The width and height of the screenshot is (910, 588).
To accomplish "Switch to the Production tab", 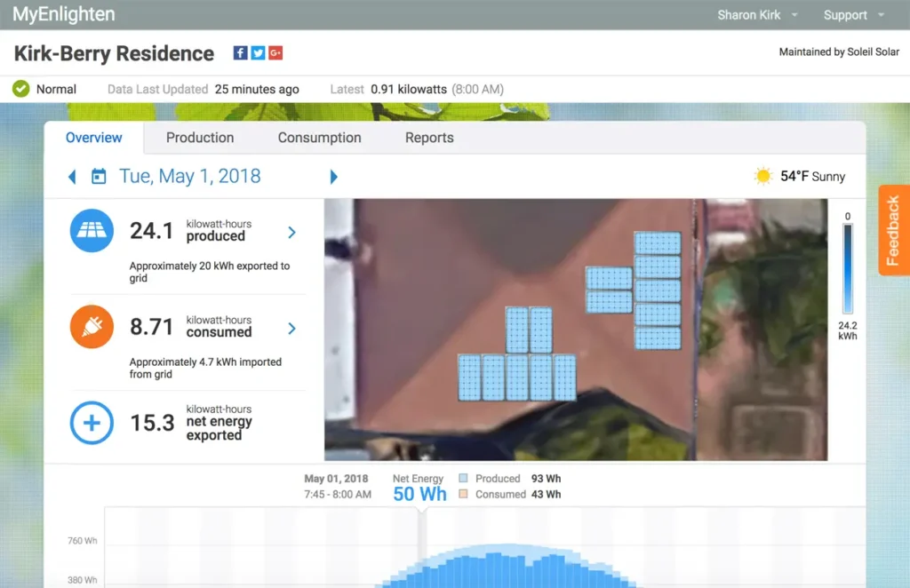I will (200, 138).
